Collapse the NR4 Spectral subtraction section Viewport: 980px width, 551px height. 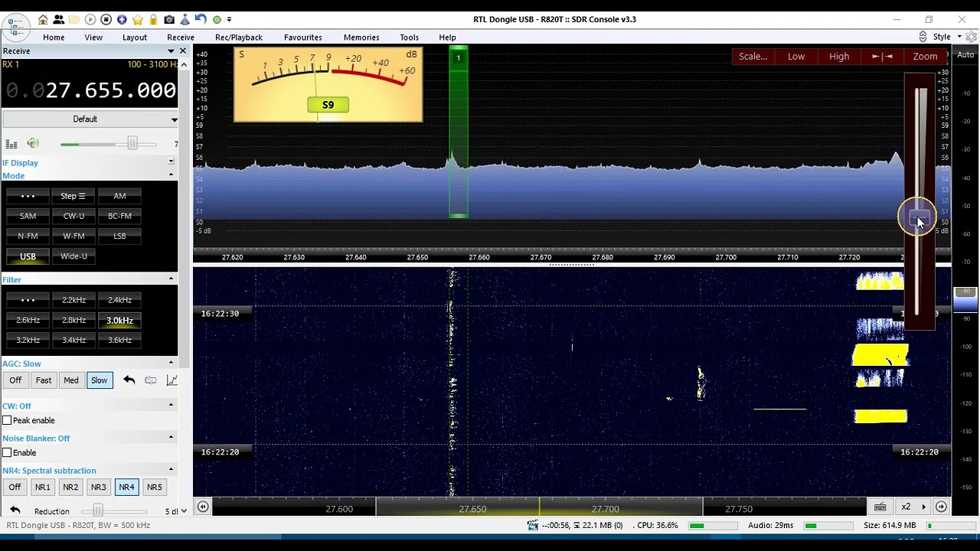[x=171, y=470]
